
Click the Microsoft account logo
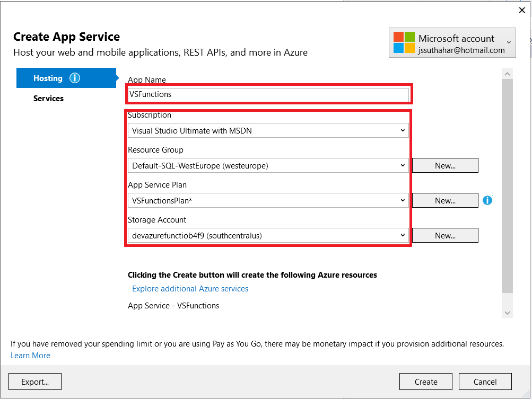point(404,42)
